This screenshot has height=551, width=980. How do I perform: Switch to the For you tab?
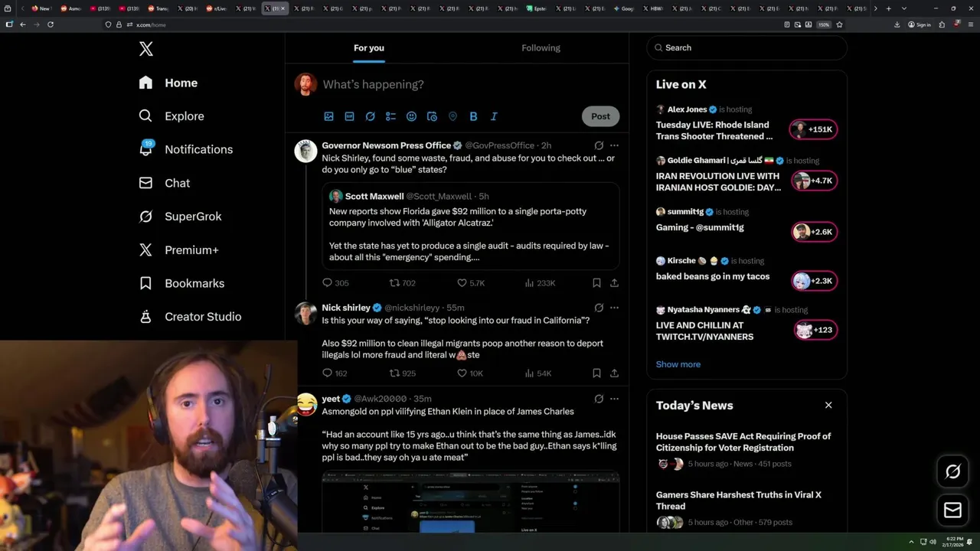369,47
